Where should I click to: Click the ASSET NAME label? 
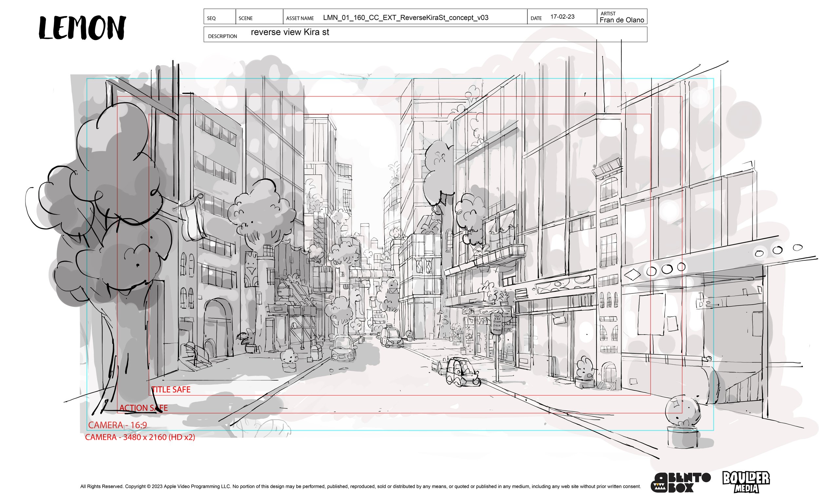(300, 18)
